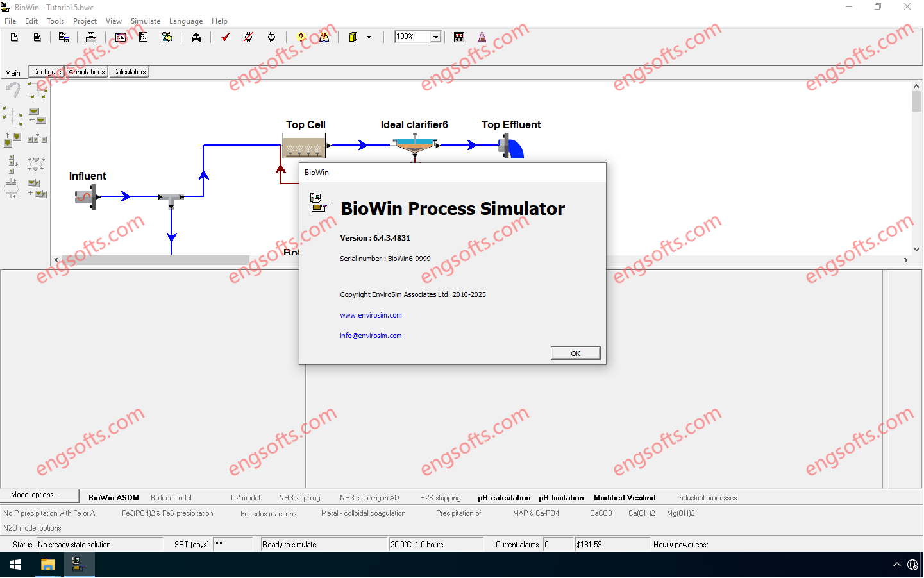Select the flowsheet undo arrow tool
924x578 pixels.
(x=12, y=90)
